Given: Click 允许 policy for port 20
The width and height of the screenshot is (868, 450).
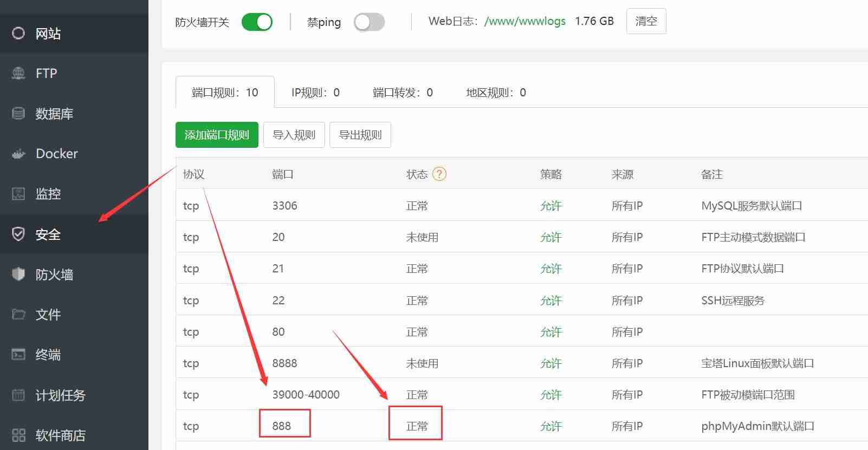Looking at the screenshot, I should tap(551, 237).
